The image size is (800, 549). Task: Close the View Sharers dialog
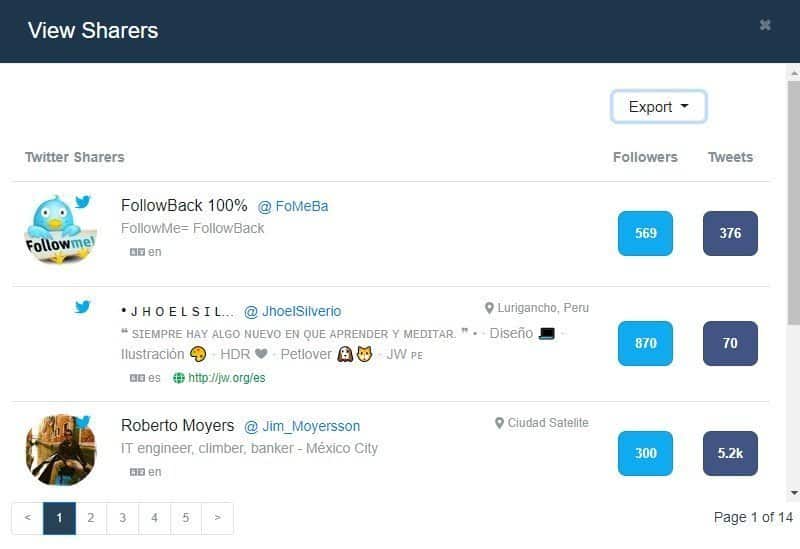pos(765,25)
